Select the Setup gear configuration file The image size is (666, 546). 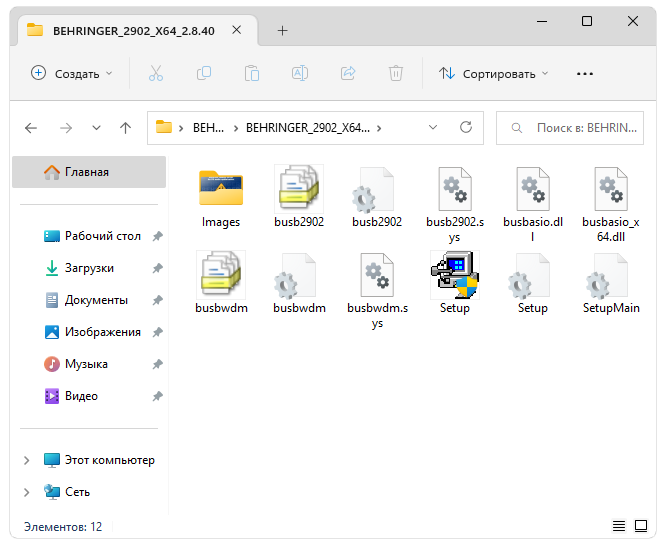tap(533, 284)
